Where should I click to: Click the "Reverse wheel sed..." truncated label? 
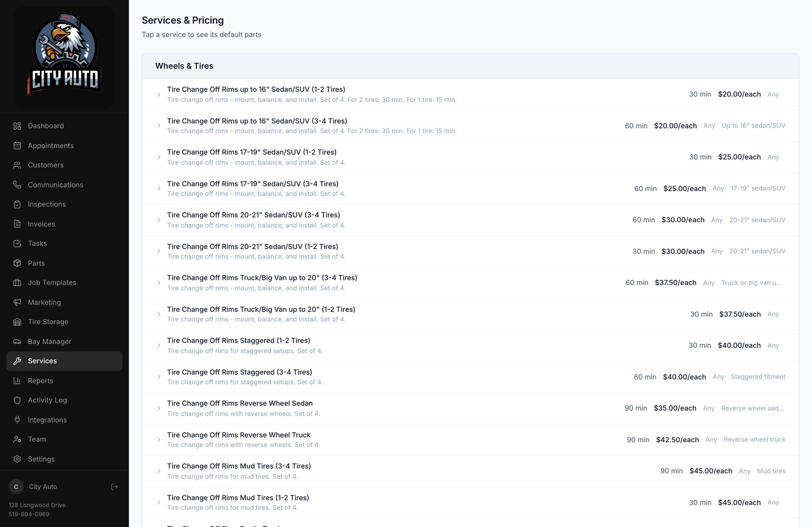(x=752, y=408)
